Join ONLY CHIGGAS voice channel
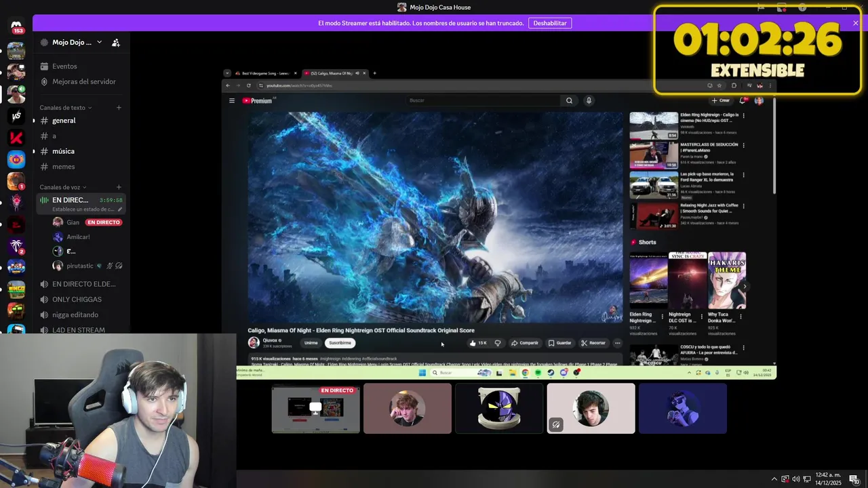868x488 pixels. click(x=80, y=300)
